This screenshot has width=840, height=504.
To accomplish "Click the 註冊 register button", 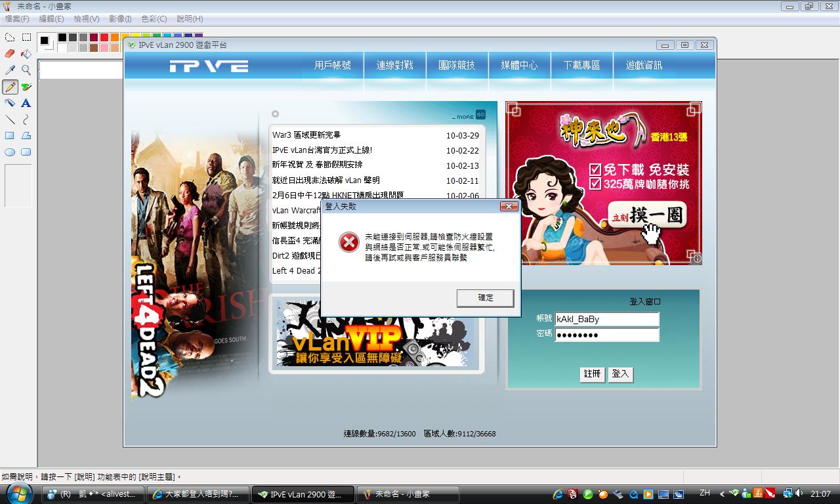I will pos(592,374).
